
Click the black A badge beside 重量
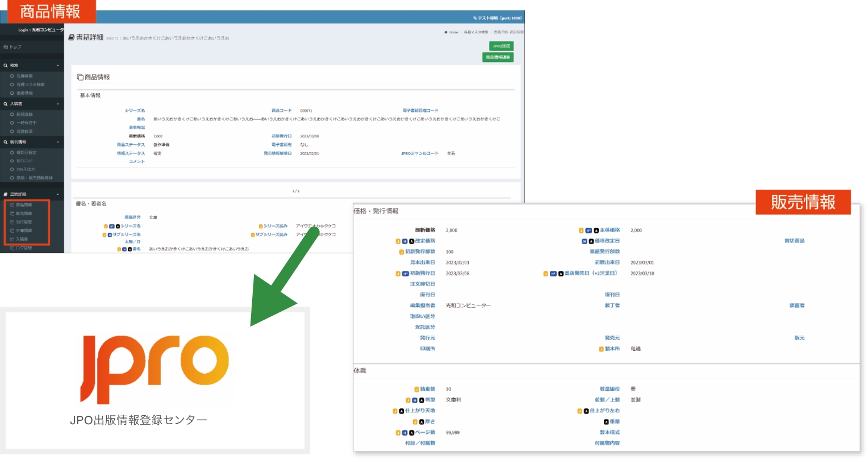606,422
